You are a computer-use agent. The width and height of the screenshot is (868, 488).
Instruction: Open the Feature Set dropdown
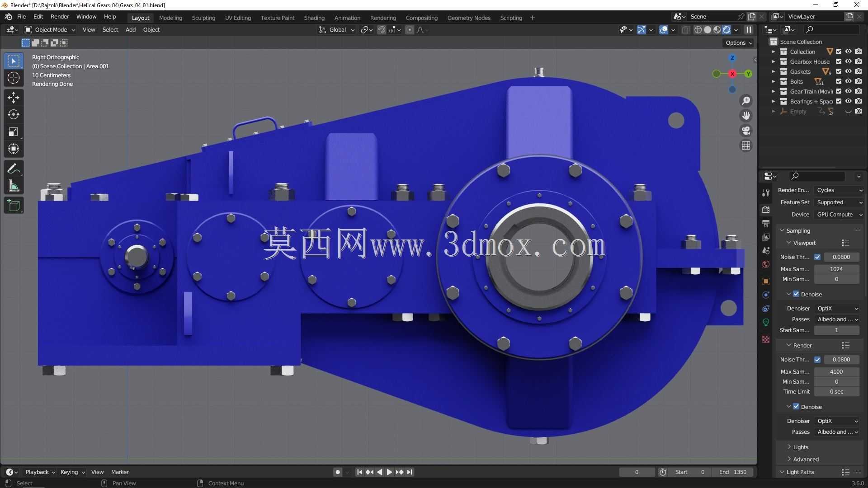click(x=839, y=202)
